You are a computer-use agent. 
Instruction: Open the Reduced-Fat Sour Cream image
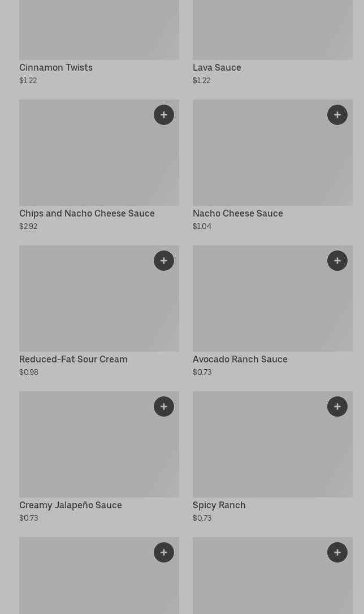click(x=99, y=299)
